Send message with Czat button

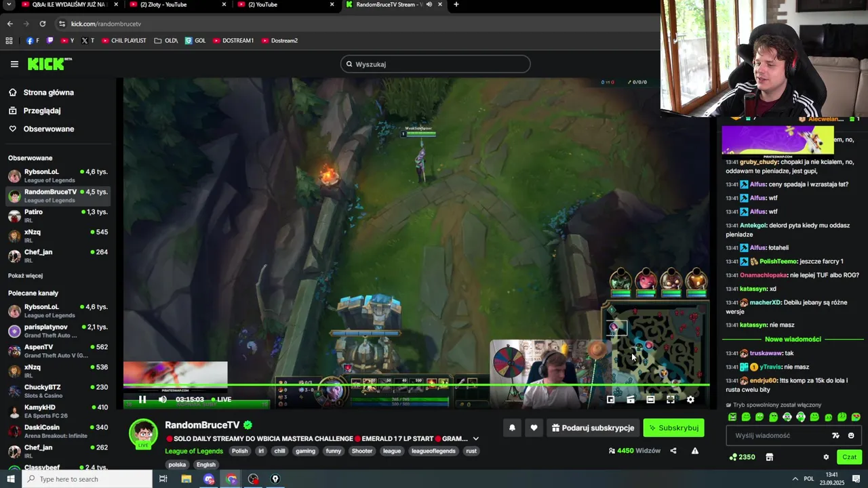849,457
